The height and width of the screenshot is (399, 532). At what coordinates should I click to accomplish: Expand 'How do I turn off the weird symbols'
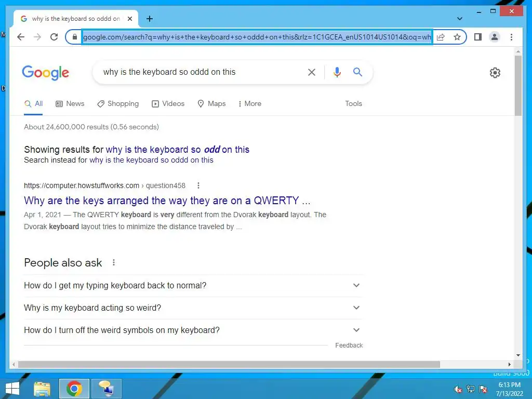[193, 330]
